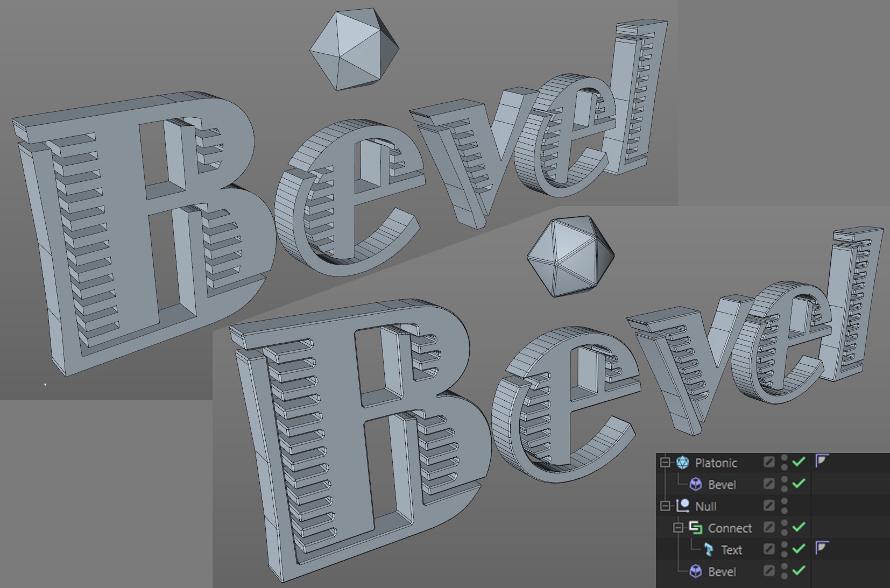Toggle editor visibility dot for Bevel under Null
The width and height of the screenshot is (890, 588).
tap(785, 567)
